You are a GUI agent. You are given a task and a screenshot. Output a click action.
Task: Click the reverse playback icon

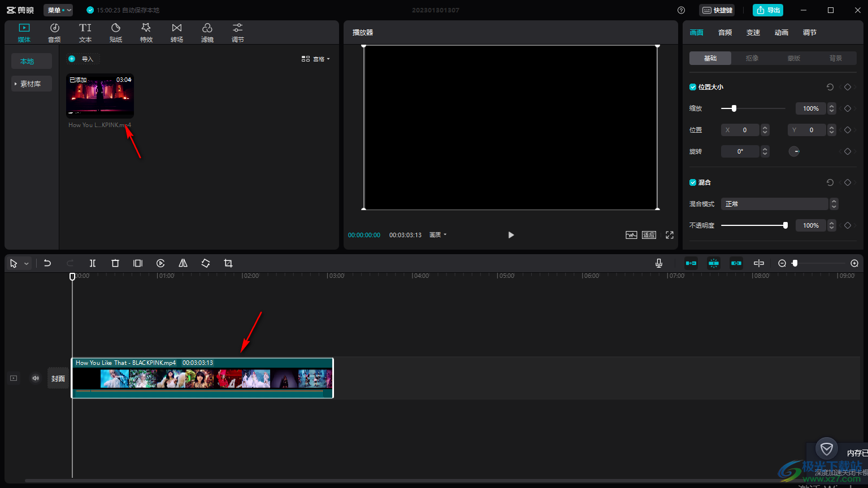click(x=160, y=263)
